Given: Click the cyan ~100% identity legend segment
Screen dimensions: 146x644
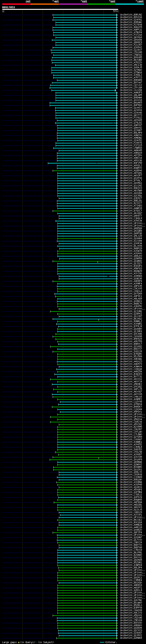Looking at the screenshot, I should tap(130, 4).
